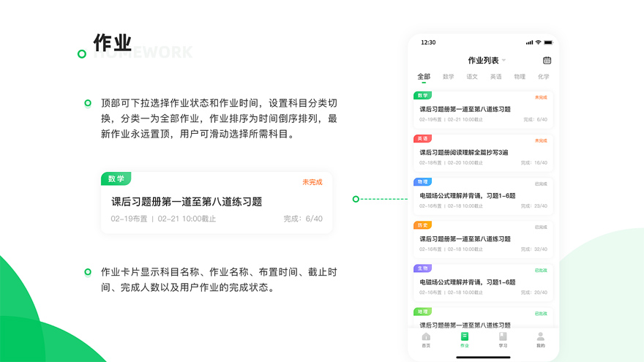Tap the 首页 home icon

coord(426,337)
